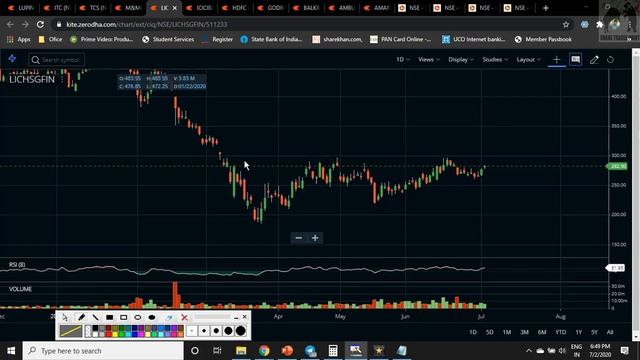Zoom in chart with plus button
This screenshot has width=640, height=360.
pyautogui.click(x=315, y=238)
